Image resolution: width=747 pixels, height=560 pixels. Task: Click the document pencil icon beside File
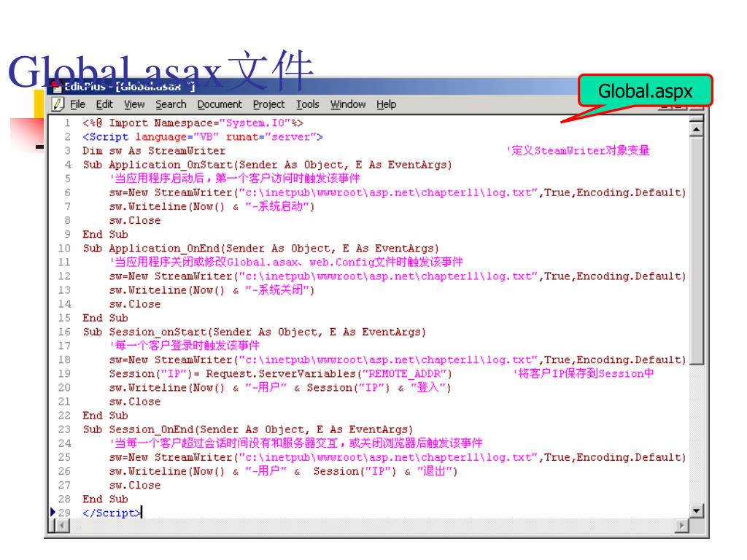(x=58, y=104)
